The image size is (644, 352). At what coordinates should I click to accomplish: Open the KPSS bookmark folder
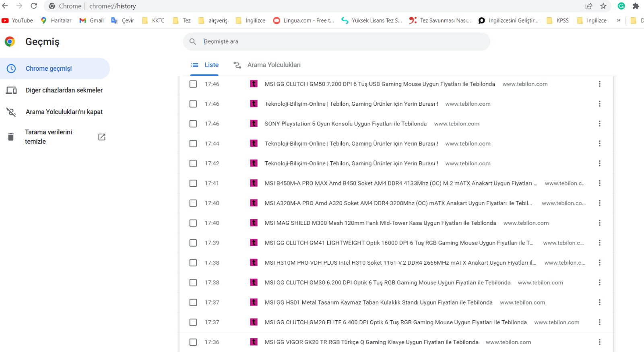(x=558, y=21)
